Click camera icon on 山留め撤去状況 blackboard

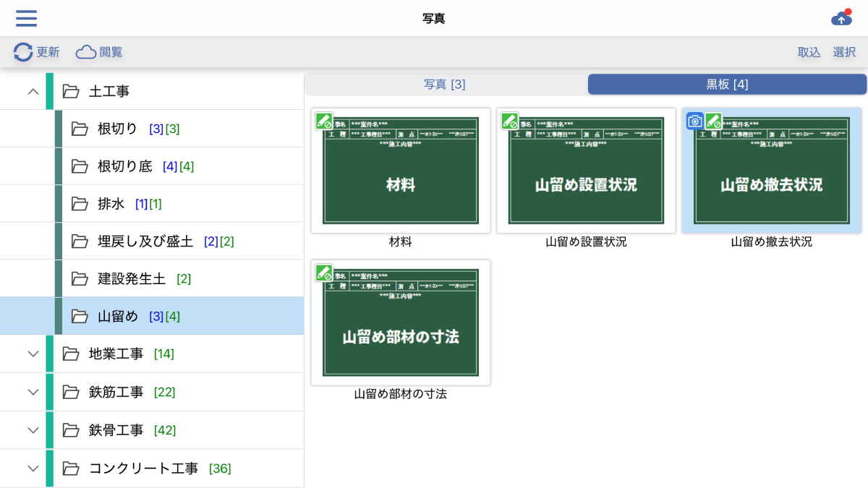(x=695, y=121)
